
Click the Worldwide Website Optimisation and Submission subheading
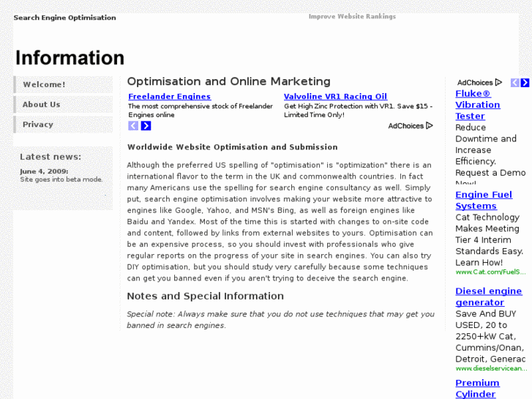coord(233,147)
